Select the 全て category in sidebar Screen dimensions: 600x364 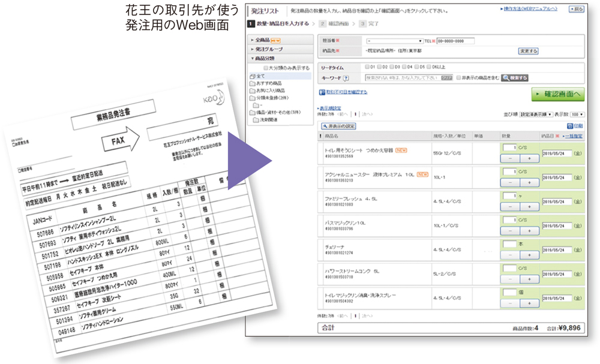click(260, 77)
